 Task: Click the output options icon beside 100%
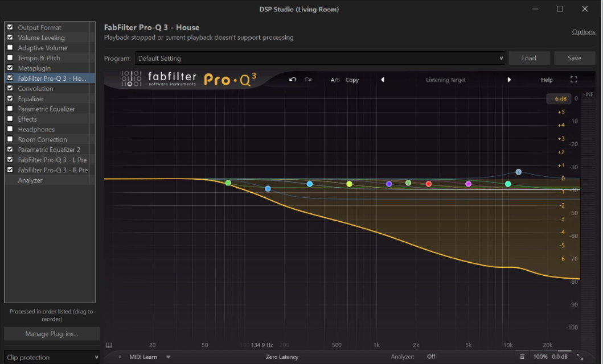pyautogui.click(x=522, y=357)
